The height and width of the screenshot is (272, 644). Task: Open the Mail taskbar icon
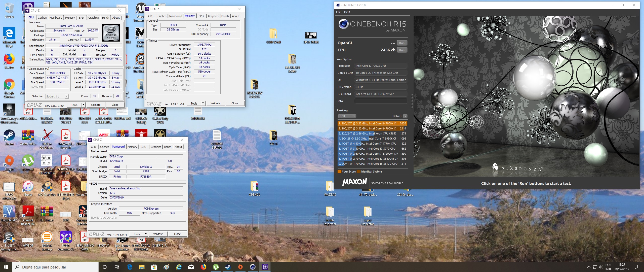[191, 267]
